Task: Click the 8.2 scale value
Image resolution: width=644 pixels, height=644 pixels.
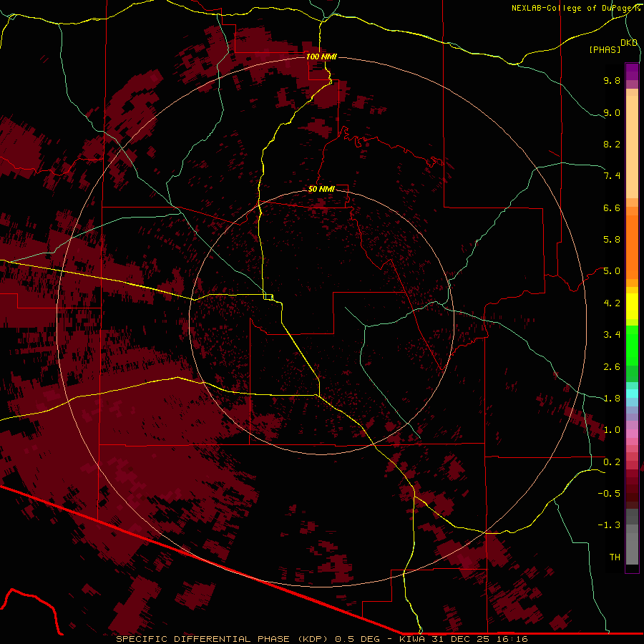Action: coord(612,144)
